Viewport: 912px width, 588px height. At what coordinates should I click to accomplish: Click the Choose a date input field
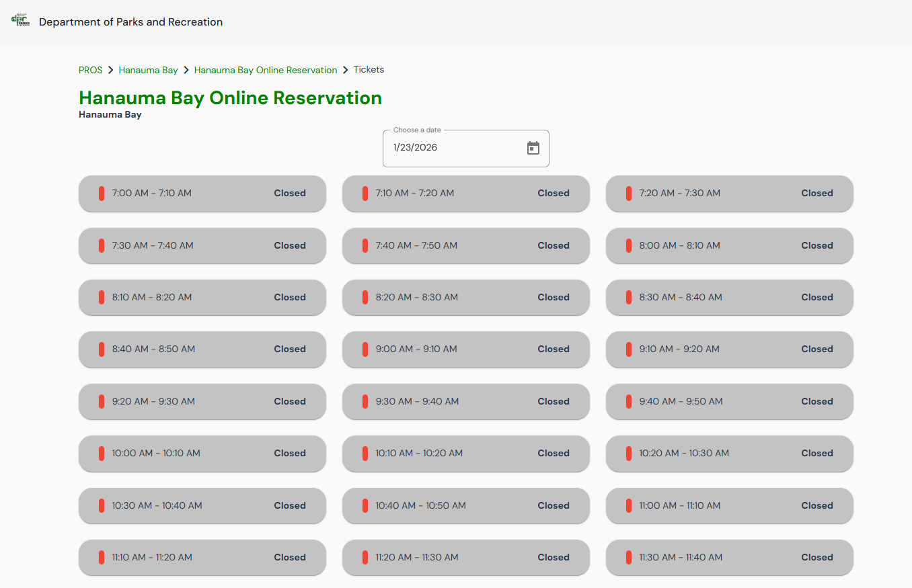click(x=454, y=148)
